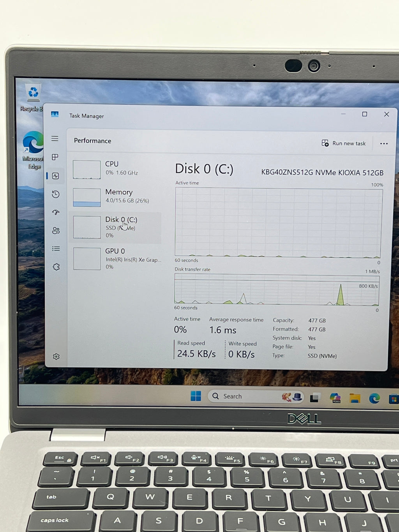399x532 pixels.
Task: Click the KBG40ZNS512G NVMe KIOXIA model text
Action: [x=322, y=173]
